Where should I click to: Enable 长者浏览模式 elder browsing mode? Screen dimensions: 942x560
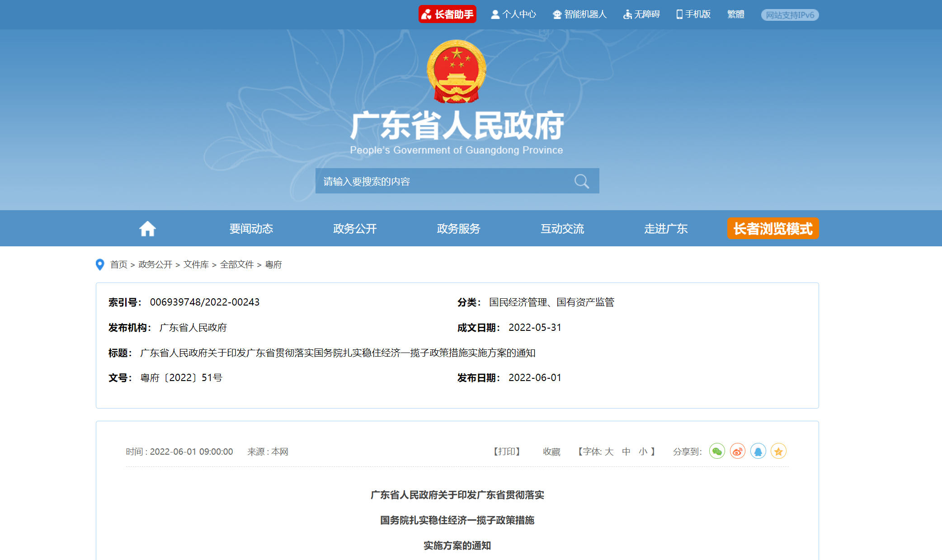click(x=773, y=228)
